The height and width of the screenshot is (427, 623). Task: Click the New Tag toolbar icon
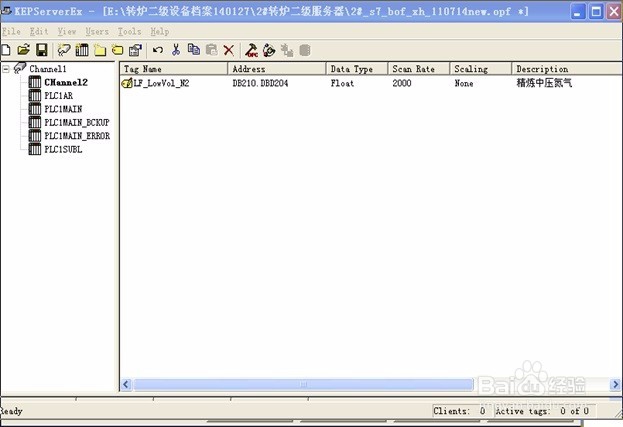[x=118, y=50]
